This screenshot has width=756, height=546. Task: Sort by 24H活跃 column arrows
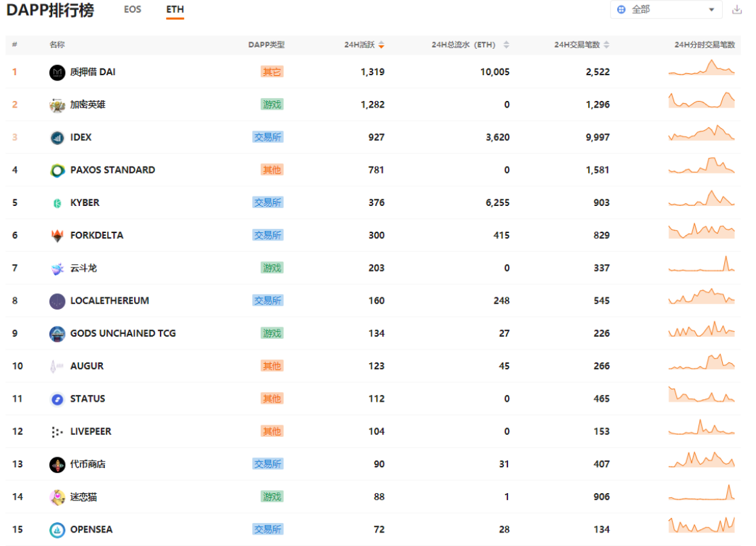[x=381, y=45]
